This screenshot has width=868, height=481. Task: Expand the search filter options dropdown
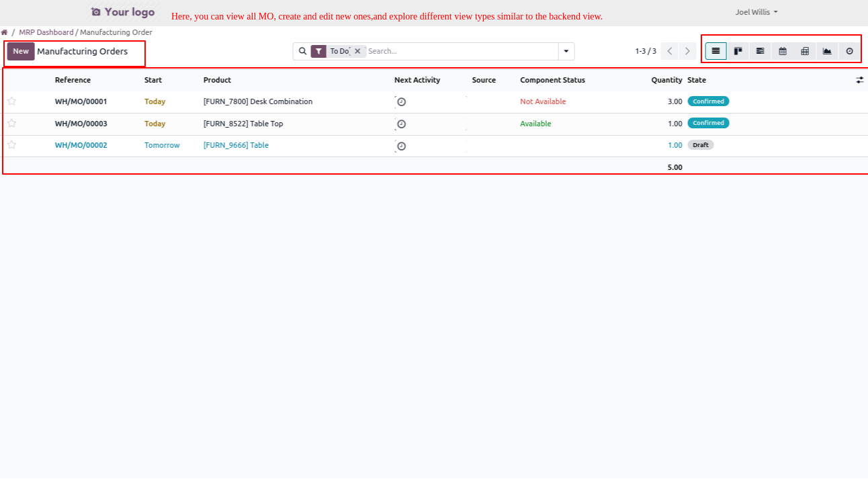(566, 51)
